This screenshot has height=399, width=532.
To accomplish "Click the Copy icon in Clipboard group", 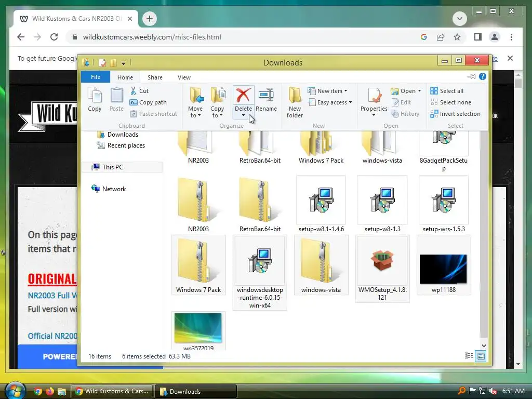I will point(95,99).
